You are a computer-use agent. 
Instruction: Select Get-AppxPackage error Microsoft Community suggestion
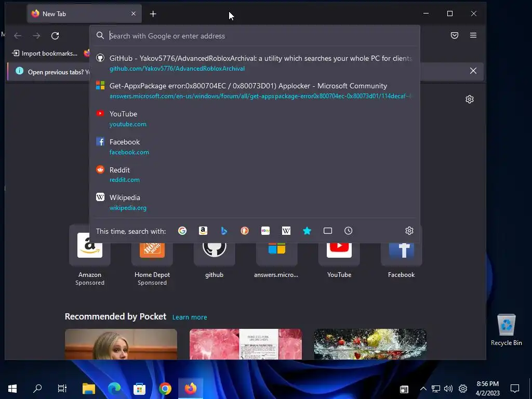pyautogui.click(x=255, y=91)
